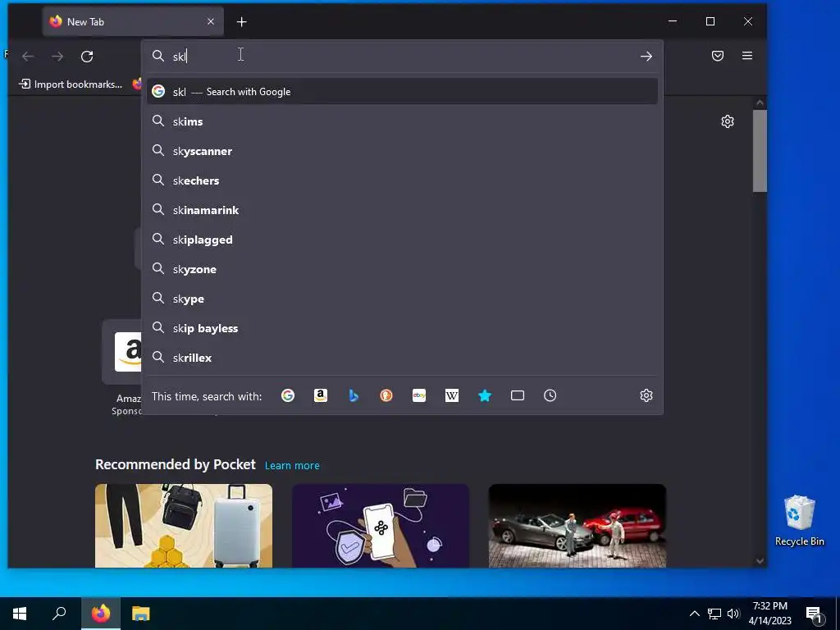This screenshot has width=840, height=630.
Task: Open search settings gear in the dropdown
Action: 646,396
